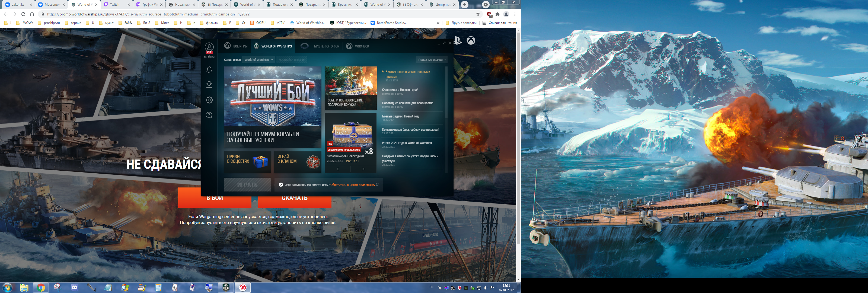Open Windows Explorer from taskbar
Screen dimensions: 868x293
point(24,288)
